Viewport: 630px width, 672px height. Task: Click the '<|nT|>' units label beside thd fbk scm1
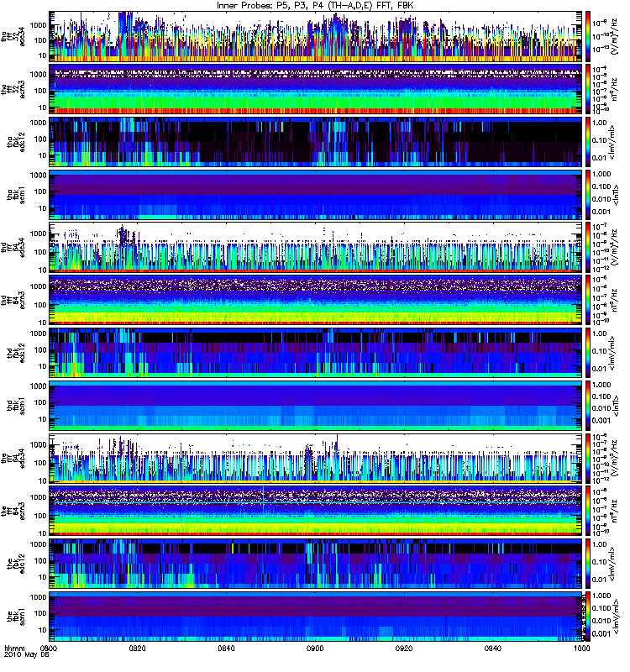click(617, 406)
